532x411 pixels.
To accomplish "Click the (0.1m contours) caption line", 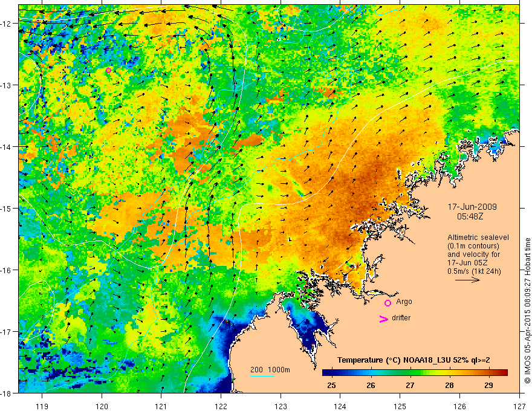I will coord(473,246).
